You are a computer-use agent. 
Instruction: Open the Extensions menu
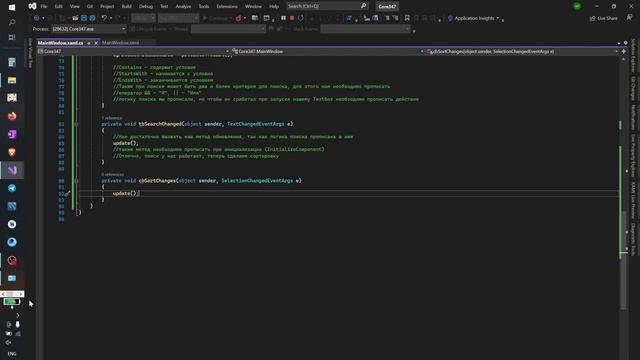pyautogui.click(x=227, y=7)
